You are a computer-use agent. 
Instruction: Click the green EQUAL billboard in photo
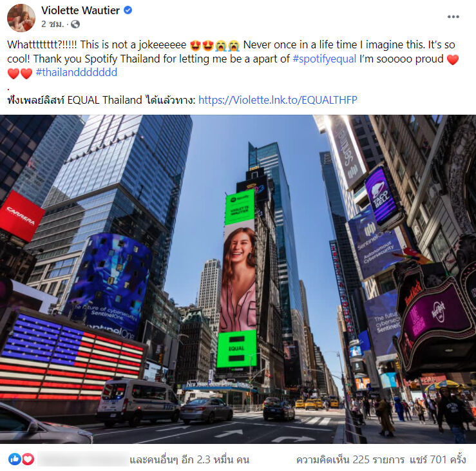tap(237, 349)
